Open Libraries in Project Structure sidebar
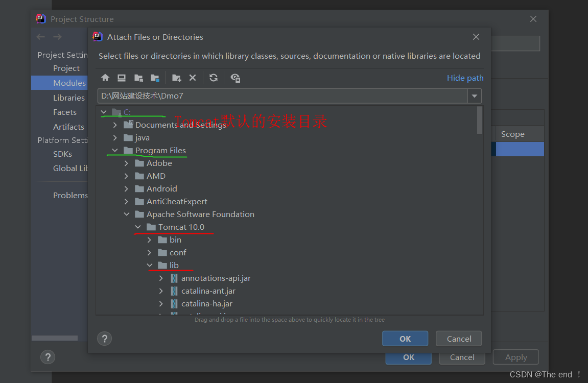Viewport: 588px width, 383px height. [x=68, y=98]
